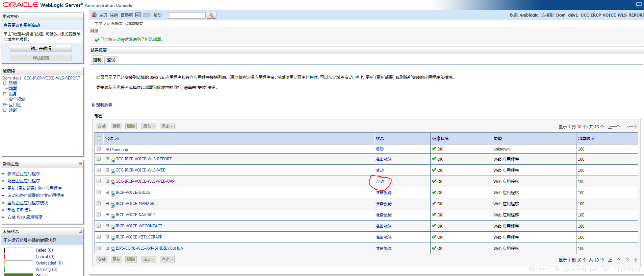Open the top 停止 dropdown button
The width and height of the screenshot is (644, 276).
(x=167, y=126)
